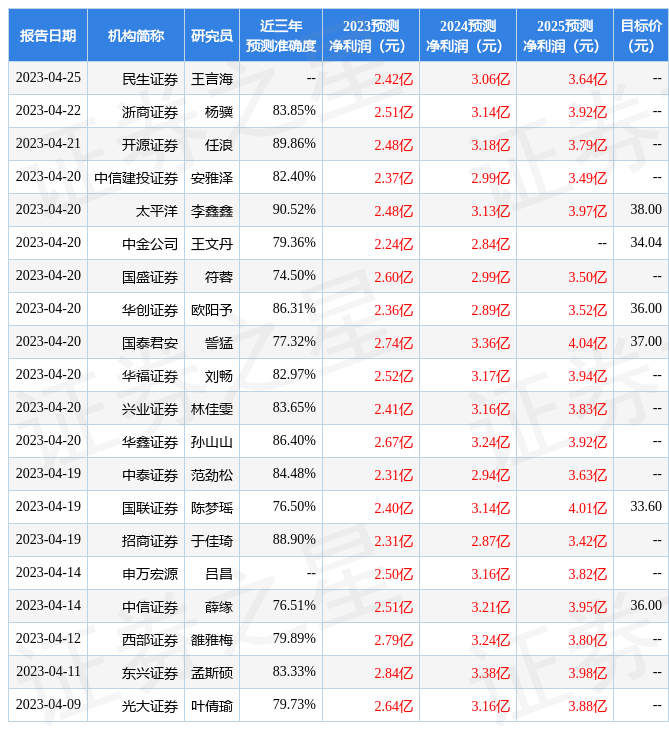Click the 报告日期 column header
Screen dimensions: 669x730
[x=48, y=35]
